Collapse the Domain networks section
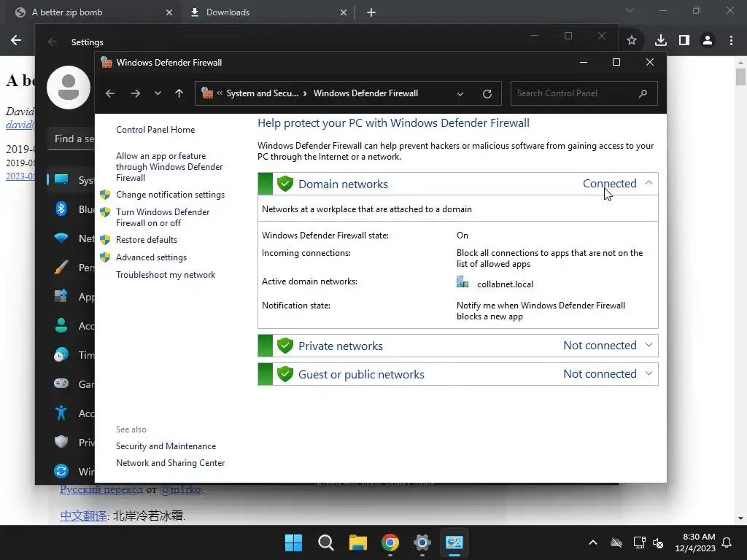Screen dimensions: 747x560 pyautogui.click(x=649, y=183)
